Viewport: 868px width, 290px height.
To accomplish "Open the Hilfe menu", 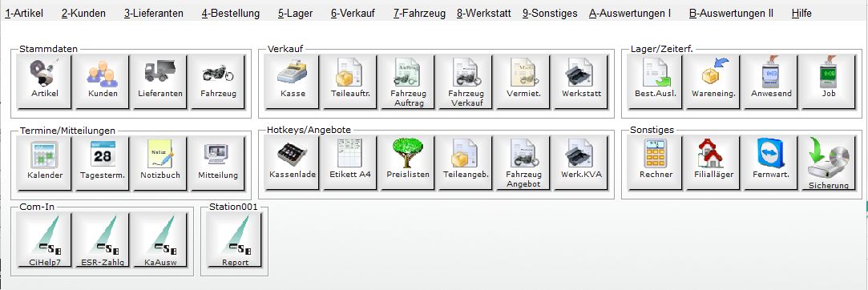I will [801, 14].
